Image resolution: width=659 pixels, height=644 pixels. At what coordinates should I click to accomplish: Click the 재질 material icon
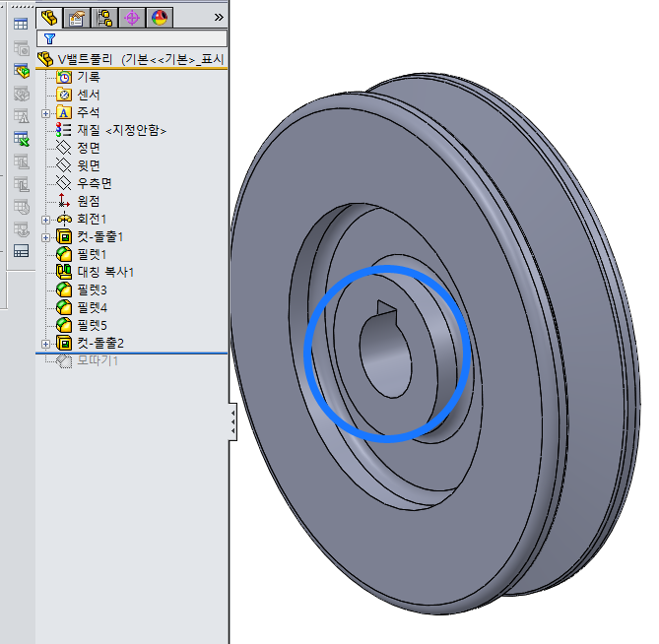[64, 130]
